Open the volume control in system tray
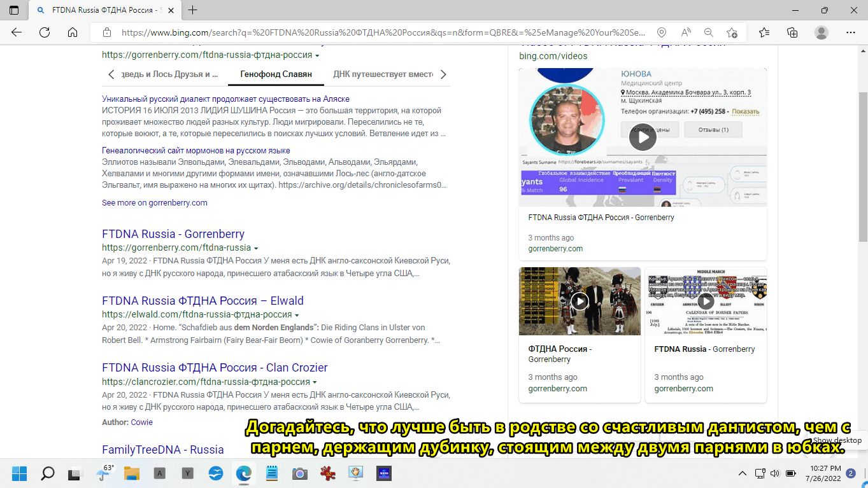The height and width of the screenshot is (488, 868). point(775,473)
